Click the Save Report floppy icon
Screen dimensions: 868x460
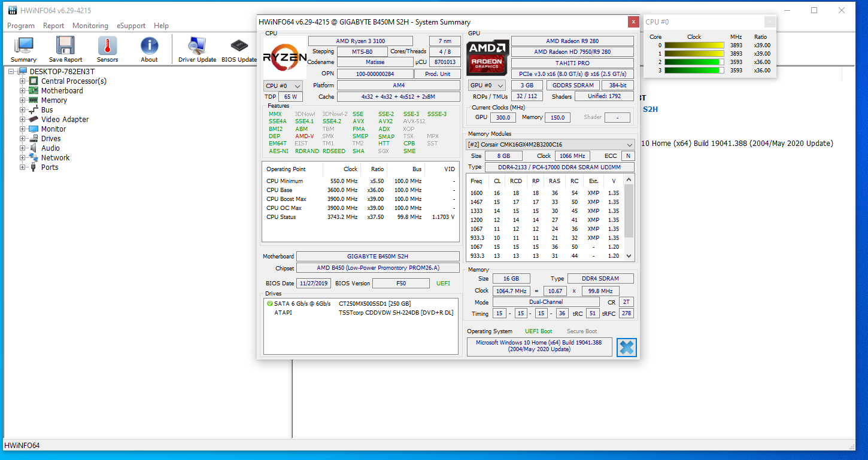(65, 46)
